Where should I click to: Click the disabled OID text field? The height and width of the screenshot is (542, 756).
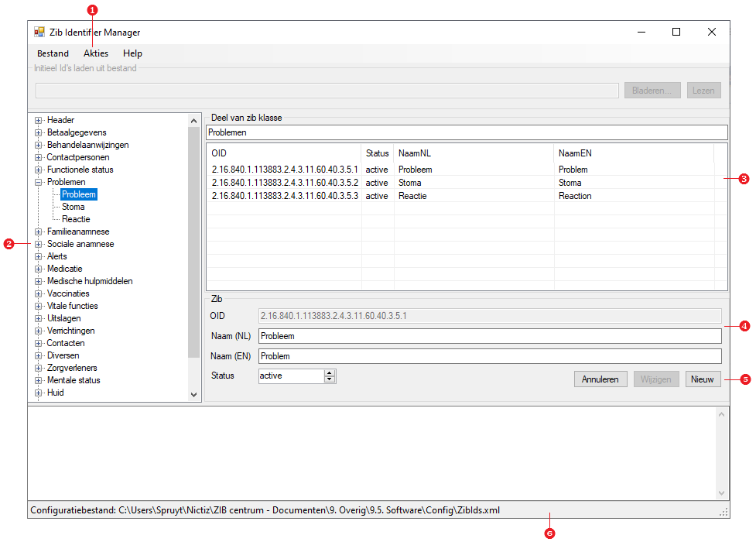tap(490, 316)
